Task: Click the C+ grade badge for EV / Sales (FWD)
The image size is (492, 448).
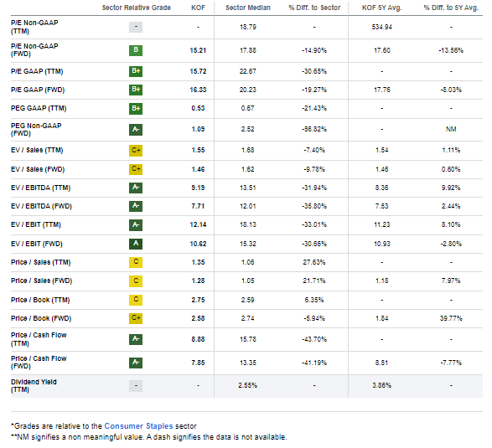Action: coord(136,169)
